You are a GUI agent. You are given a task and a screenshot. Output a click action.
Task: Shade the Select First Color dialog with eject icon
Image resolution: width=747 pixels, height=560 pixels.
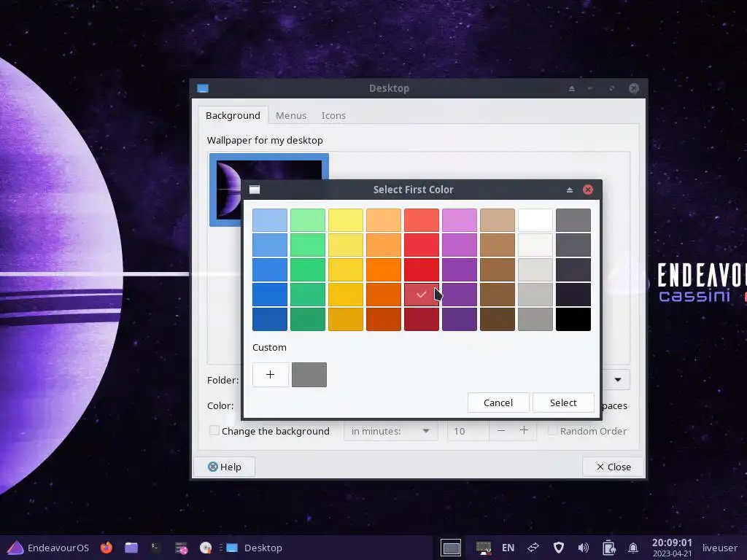coord(569,190)
